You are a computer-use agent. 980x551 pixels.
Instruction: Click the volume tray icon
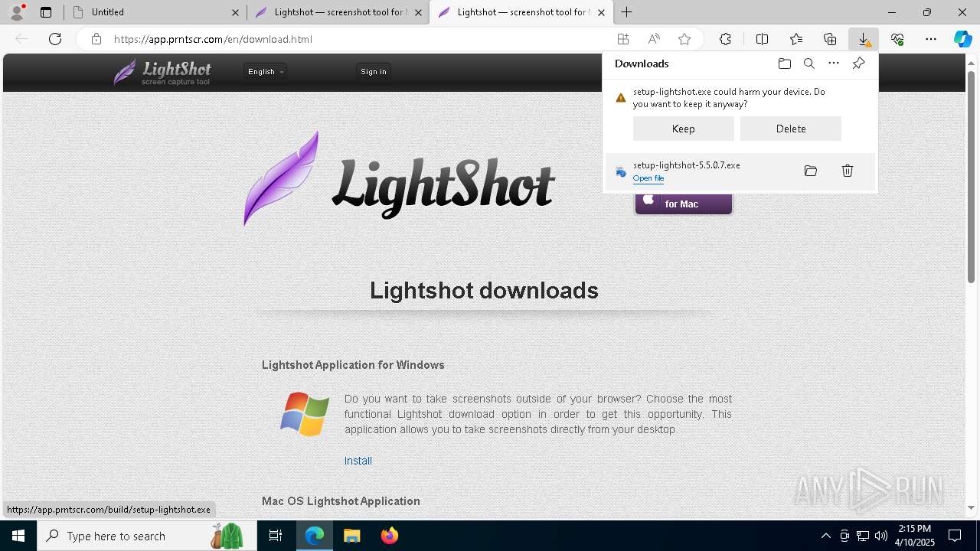(880, 536)
